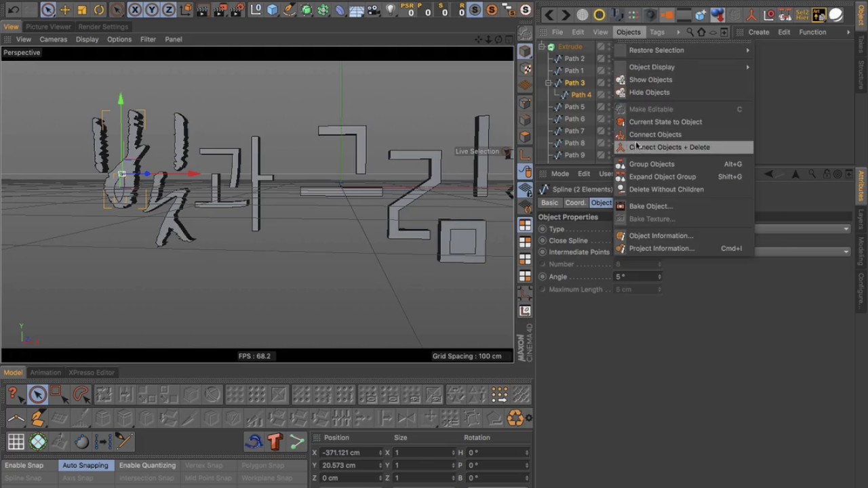The height and width of the screenshot is (488, 868).
Task: Switch to Animation tab
Action: click(45, 373)
